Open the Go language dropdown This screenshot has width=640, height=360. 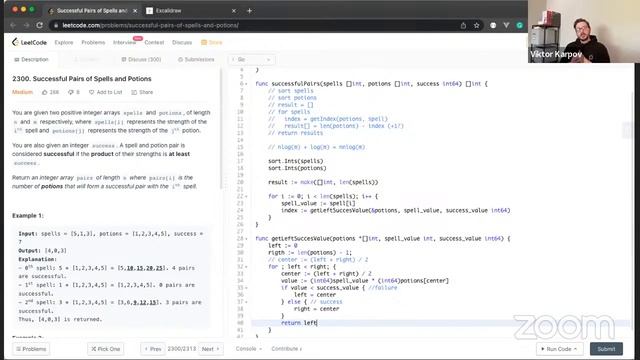(251, 60)
